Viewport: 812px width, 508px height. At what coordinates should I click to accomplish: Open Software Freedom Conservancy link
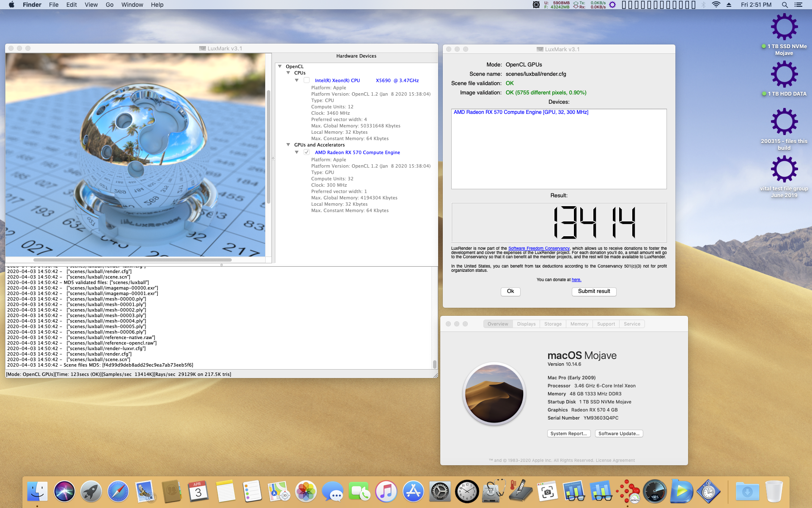539,248
